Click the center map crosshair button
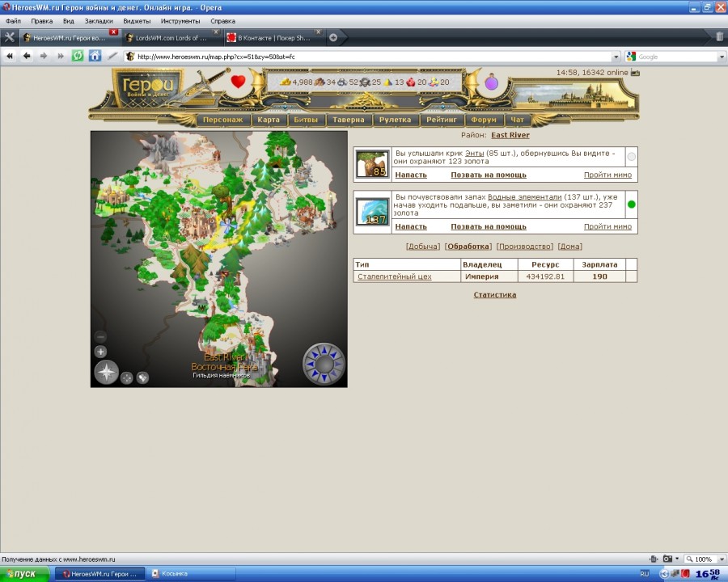 coord(127,377)
